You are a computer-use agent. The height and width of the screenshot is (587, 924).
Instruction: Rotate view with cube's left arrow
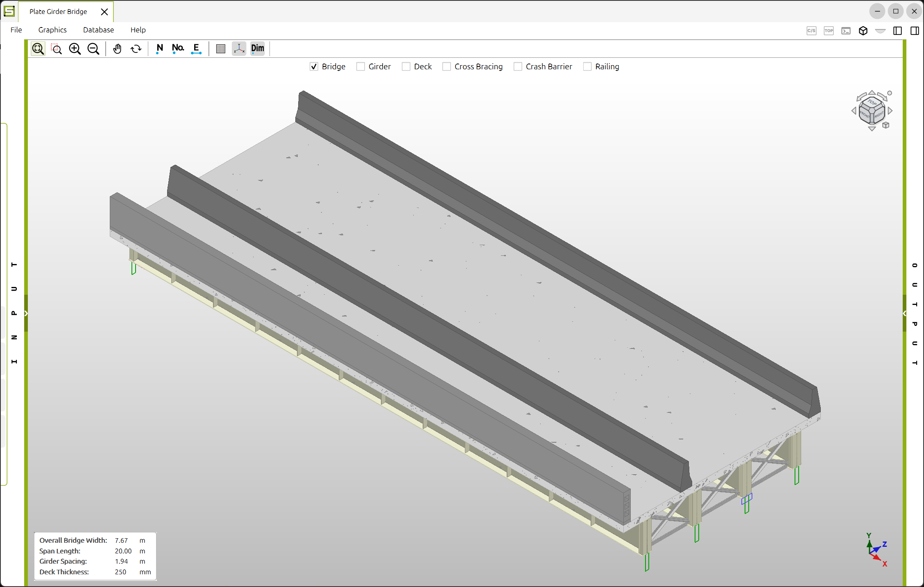[854, 111]
